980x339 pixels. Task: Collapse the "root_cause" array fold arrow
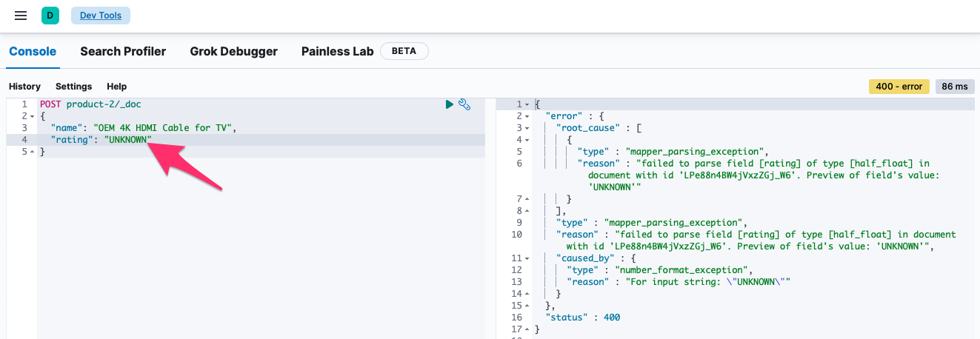[527, 128]
